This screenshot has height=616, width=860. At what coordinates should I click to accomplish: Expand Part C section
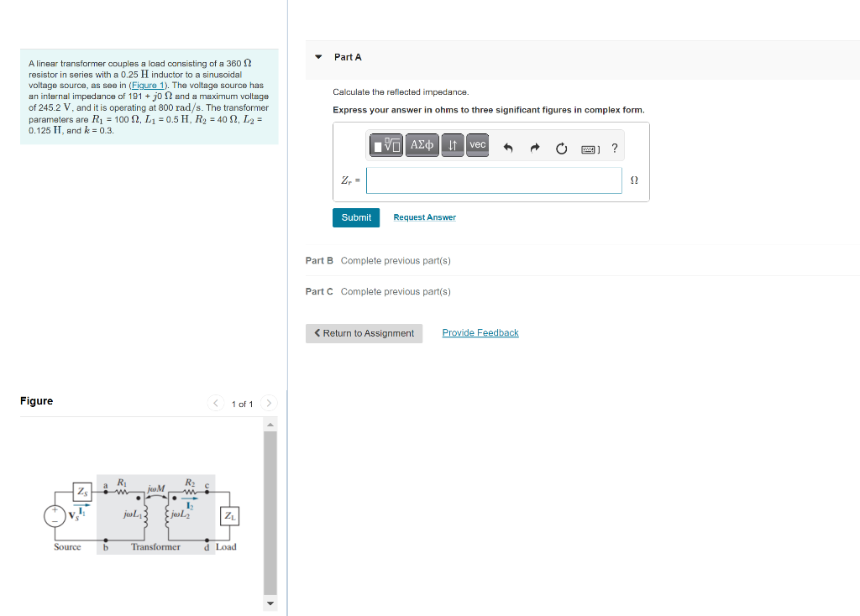point(318,291)
